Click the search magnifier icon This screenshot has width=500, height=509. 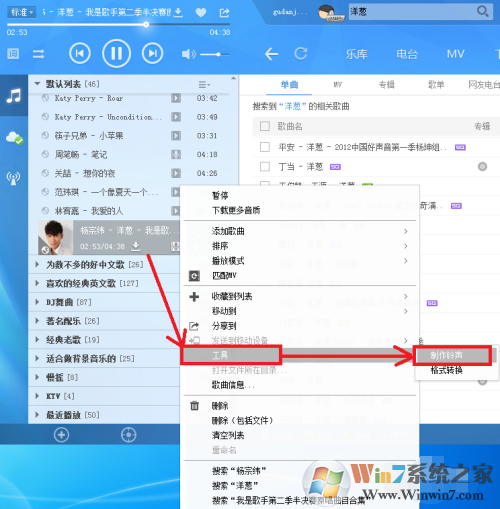pos(482,12)
